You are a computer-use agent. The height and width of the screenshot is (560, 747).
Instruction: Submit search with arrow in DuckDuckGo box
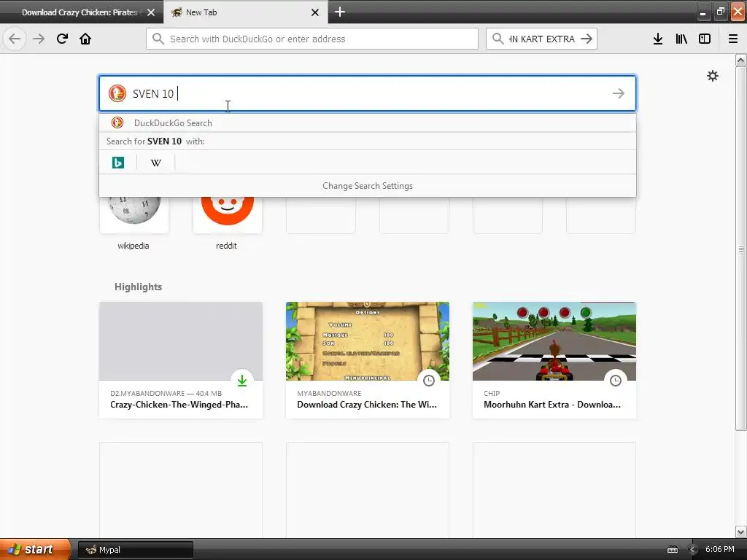pos(619,93)
